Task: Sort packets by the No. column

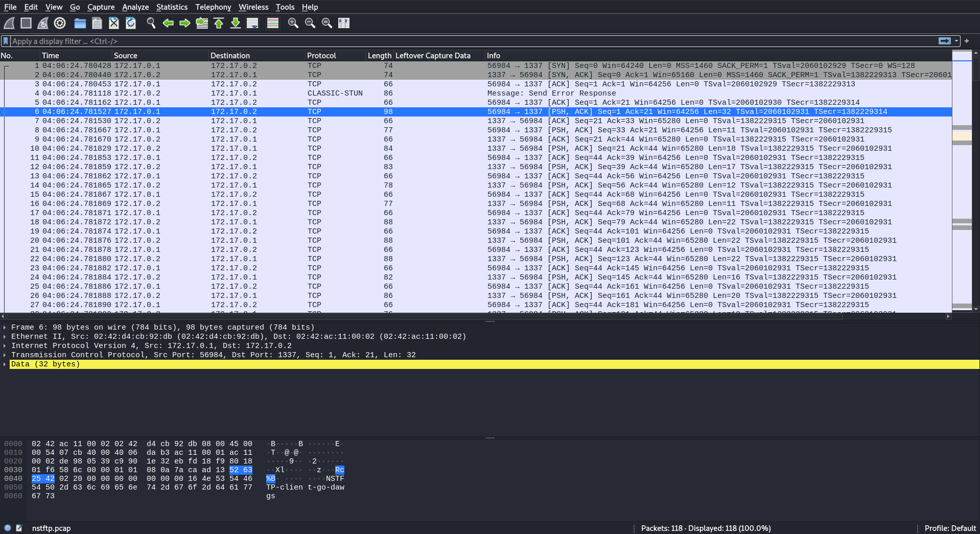Action: [x=20, y=56]
